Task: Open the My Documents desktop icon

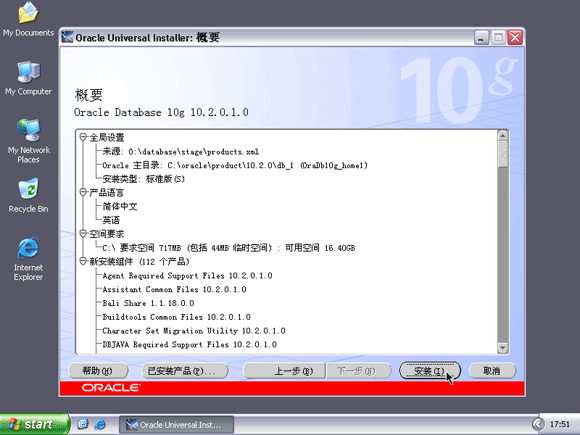Action: click(28, 19)
